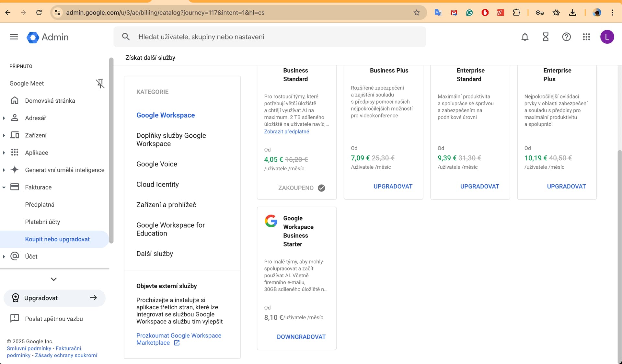Click the sidebar scrollbar
This screenshot has width=622, height=364.
coord(111,151)
